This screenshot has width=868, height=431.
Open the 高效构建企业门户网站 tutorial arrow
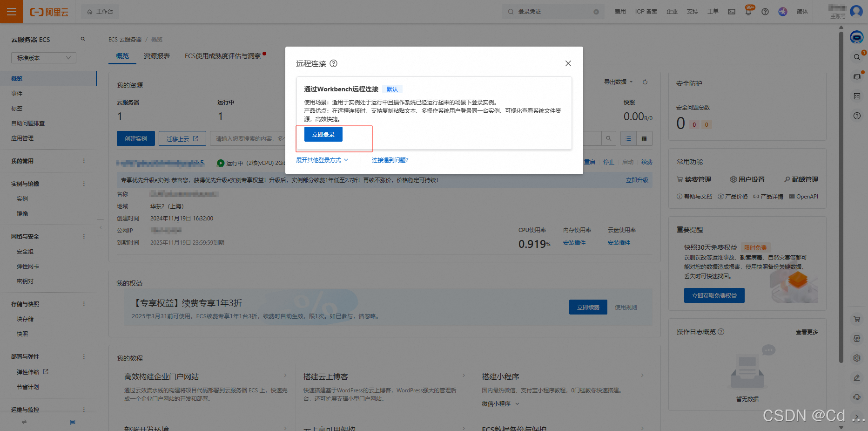pos(285,376)
